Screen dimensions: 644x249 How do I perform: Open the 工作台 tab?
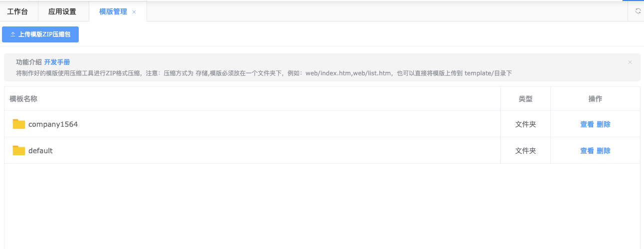click(x=17, y=11)
